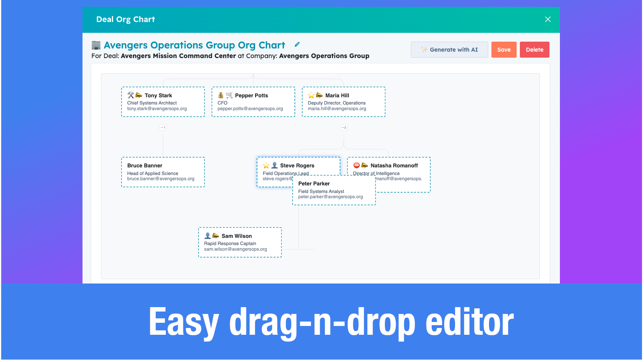Collapse Tony Stark's 1 report toggle
This screenshot has width=644, height=362.
coord(163,127)
